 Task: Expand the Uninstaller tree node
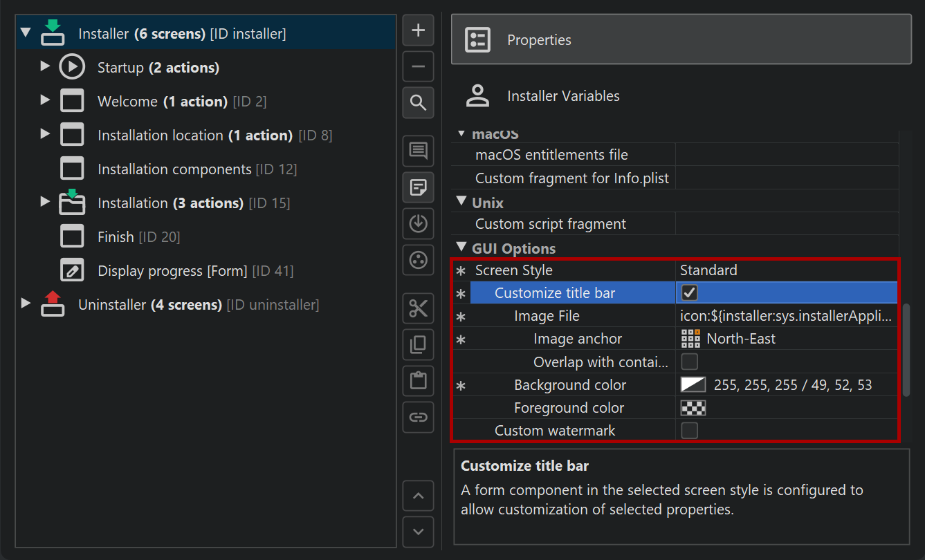pyautogui.click(x=26, y=304)
